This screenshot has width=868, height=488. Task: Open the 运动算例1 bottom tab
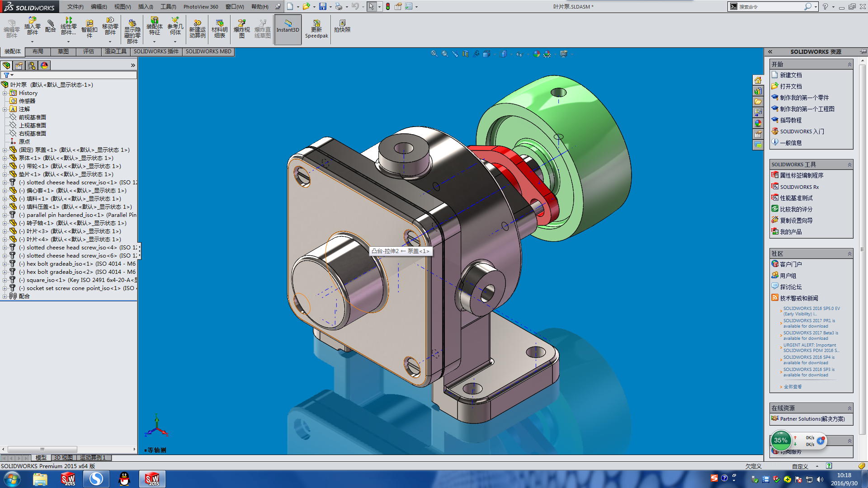pyautogui.click(x=93, y=458)
